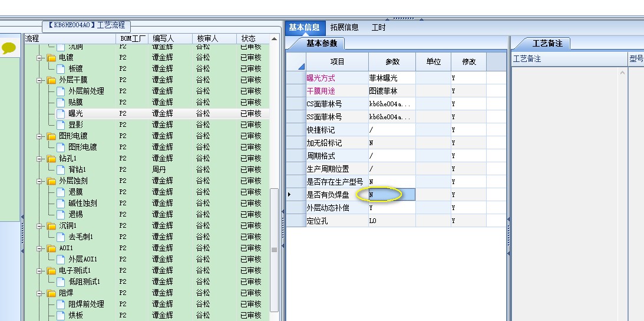Edit the 是否有负焊盘 parameter field
644x321 pixels.
tap(392, 195)
